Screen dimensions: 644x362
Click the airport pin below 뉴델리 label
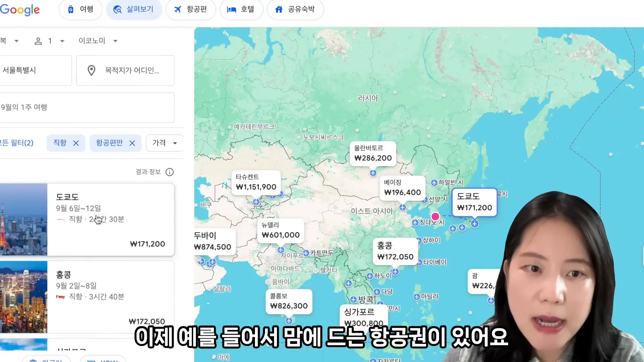pyautogui.click(x=281, y=250)
